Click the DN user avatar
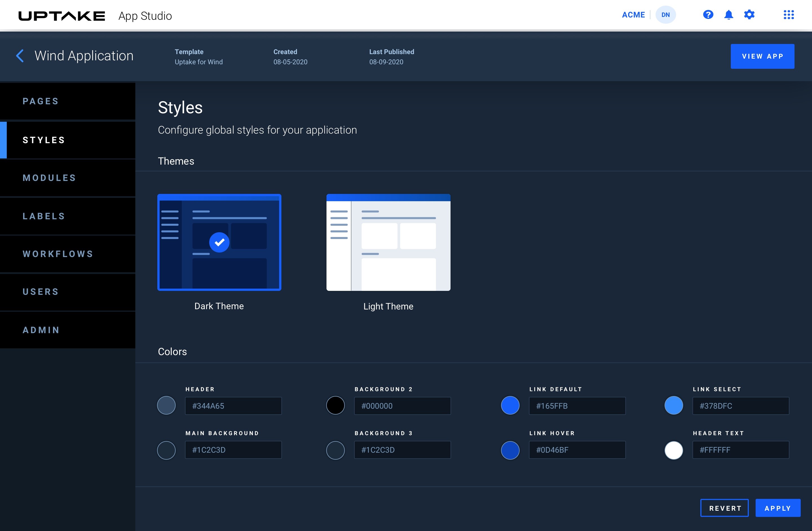The image size is (812, 531). 665,15
